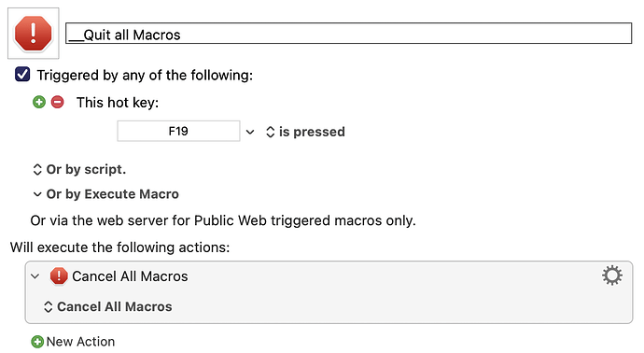
Task: Open the Cancel All Macros option popup
Action: coord(107,306)
